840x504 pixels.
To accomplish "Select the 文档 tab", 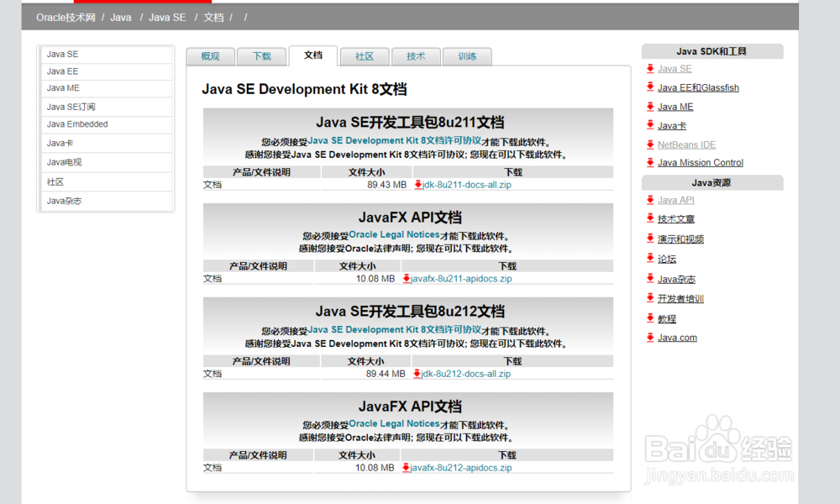I will coord(313,55).
